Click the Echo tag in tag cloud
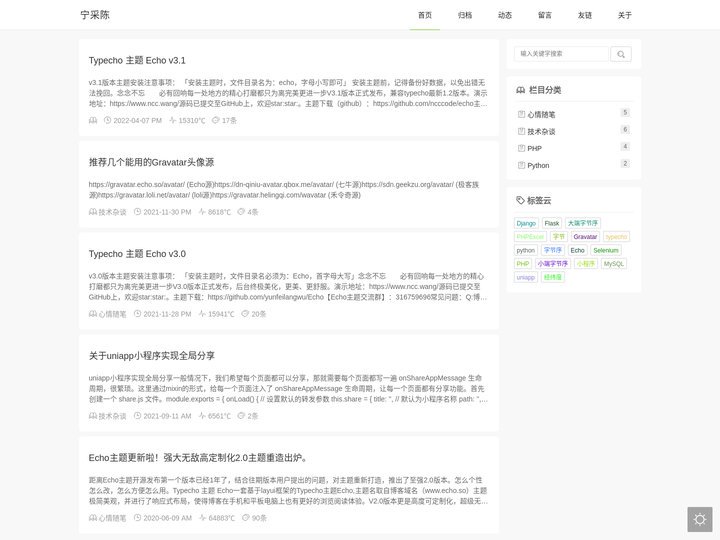This screenshot has height=540, width=720. [x=578, y=250]
